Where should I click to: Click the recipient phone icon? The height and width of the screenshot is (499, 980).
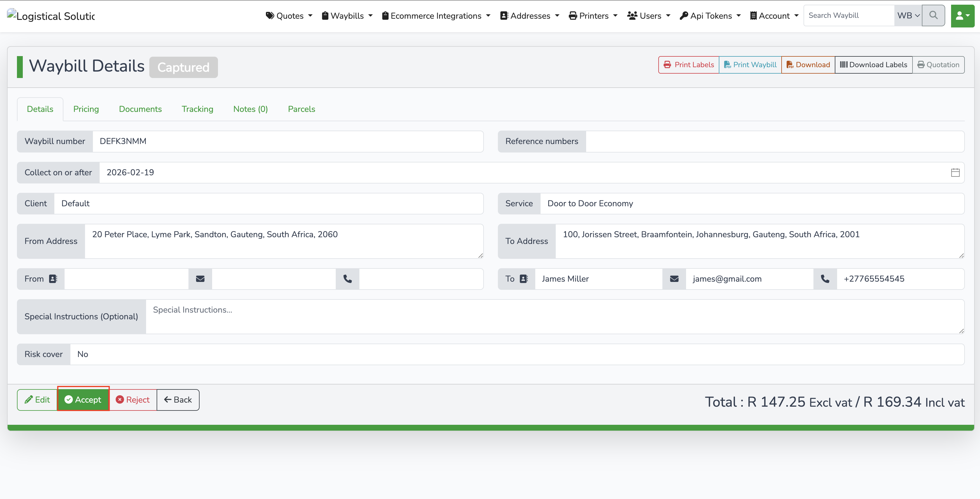point(825,279)
